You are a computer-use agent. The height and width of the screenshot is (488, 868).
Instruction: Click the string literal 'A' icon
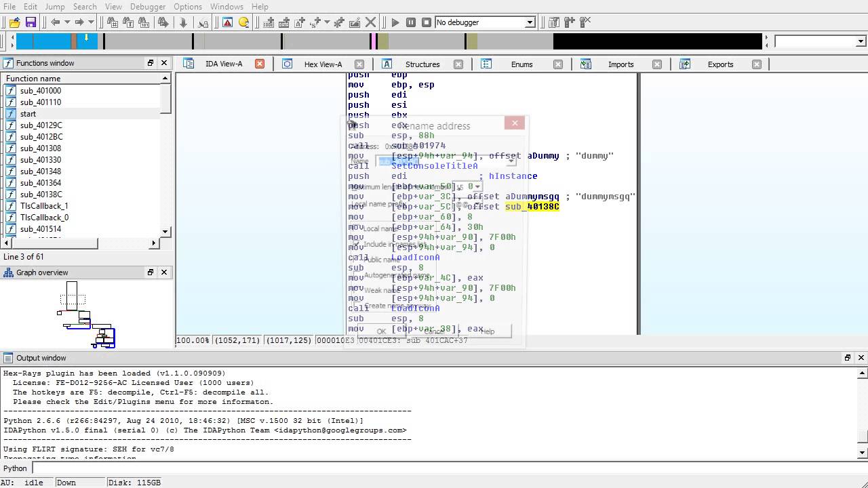[x=300, y=22]
